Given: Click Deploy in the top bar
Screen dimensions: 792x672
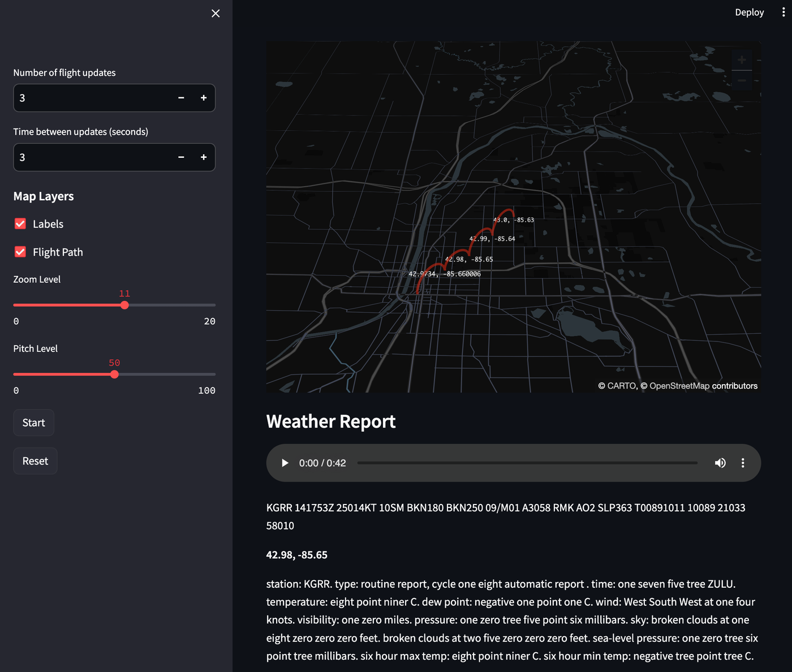Looking at the screenshot, I should (x=749, y=12).
